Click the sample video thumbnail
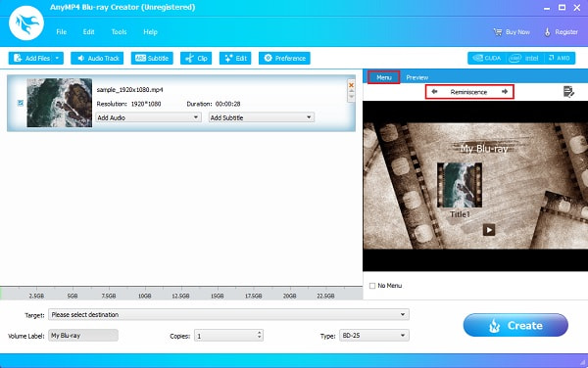Viewport: 588px width, 368px height. pyautogui.click(x=59, y=103)
